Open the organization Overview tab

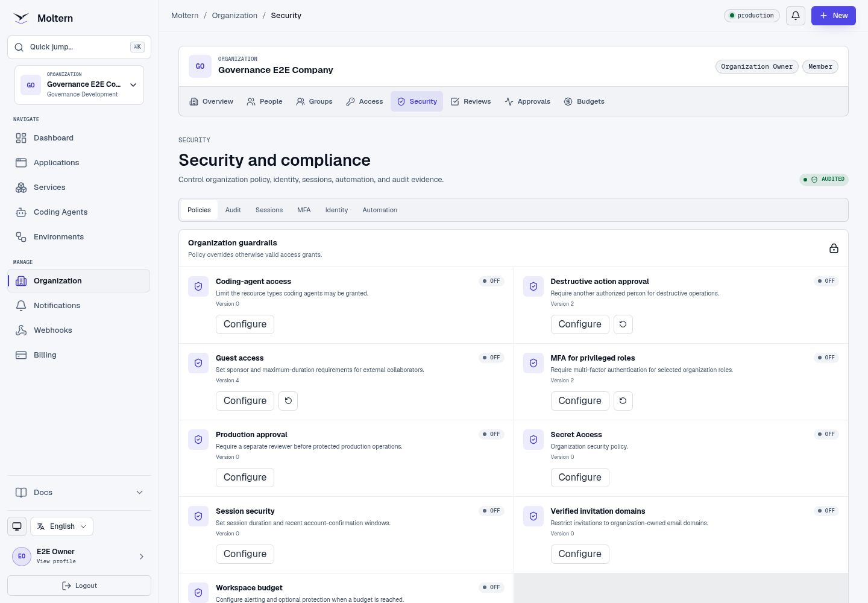point(211,101)
